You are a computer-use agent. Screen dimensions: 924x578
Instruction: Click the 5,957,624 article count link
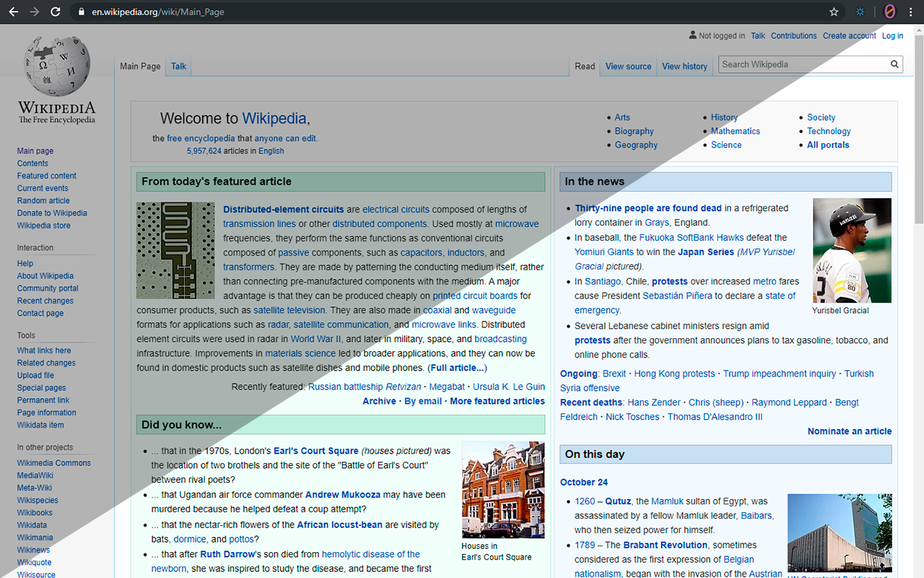(x=204, y=151)
